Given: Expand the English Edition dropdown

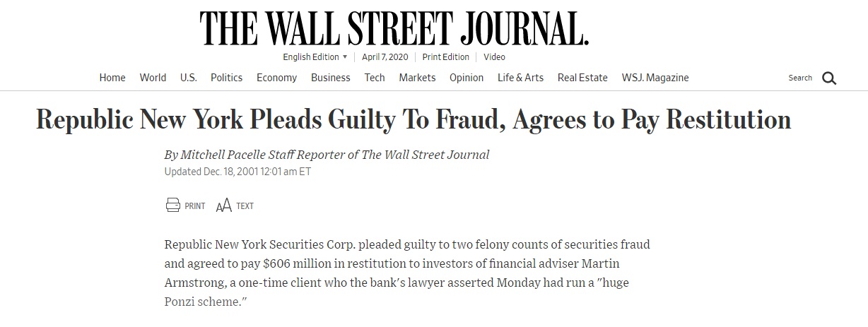Looking at the screenshot, I should click(315, 57).
